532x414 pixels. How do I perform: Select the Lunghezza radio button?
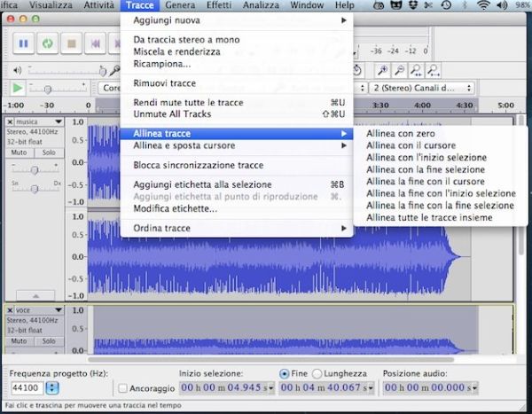point(315,374)
